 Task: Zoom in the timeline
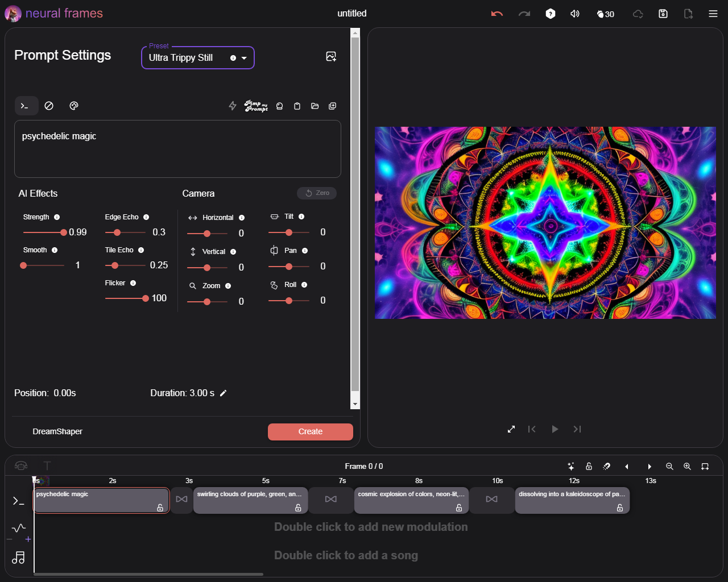(x=687, y=467)
